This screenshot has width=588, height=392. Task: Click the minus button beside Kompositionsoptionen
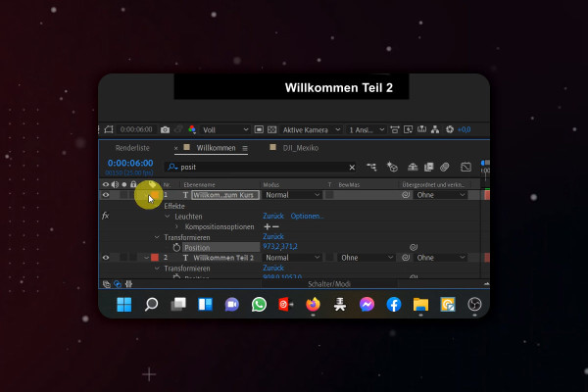pyautogui.click(x=275, y=226)
